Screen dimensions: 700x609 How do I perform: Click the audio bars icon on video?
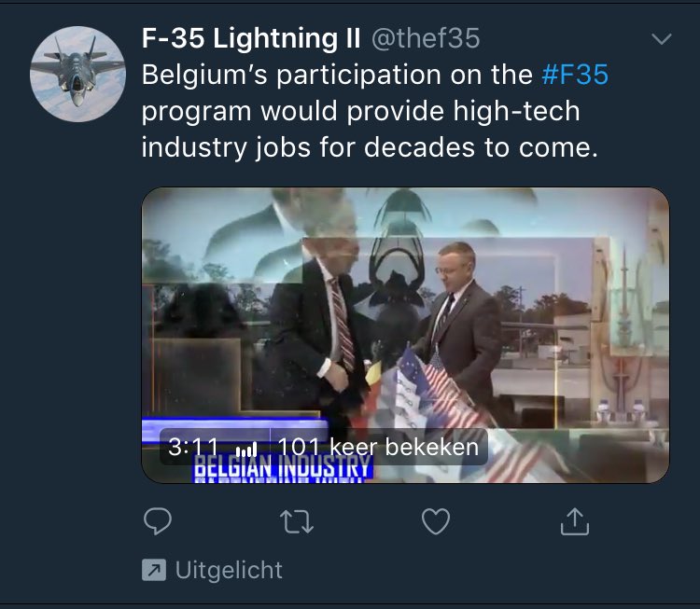click(x=246, y=449)
